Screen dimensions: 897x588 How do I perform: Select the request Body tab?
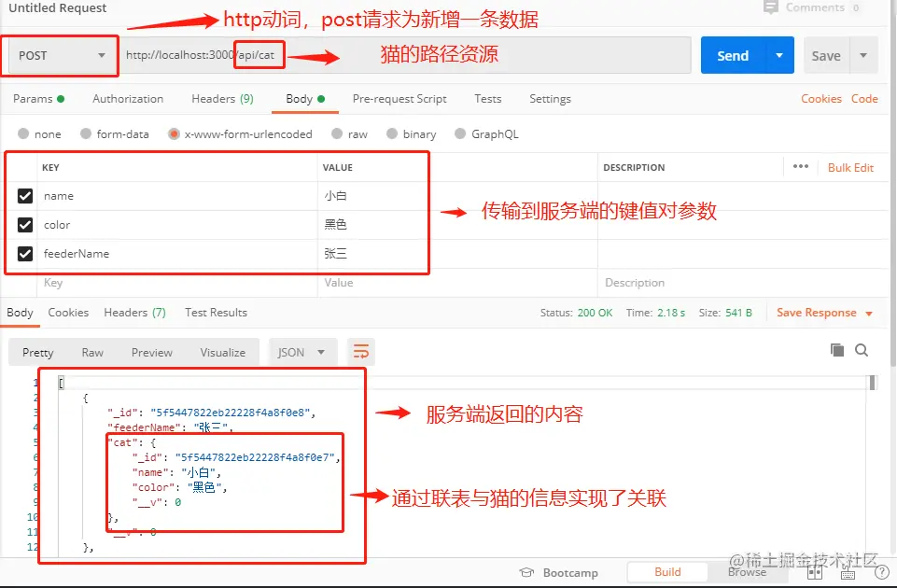point(305,98)
